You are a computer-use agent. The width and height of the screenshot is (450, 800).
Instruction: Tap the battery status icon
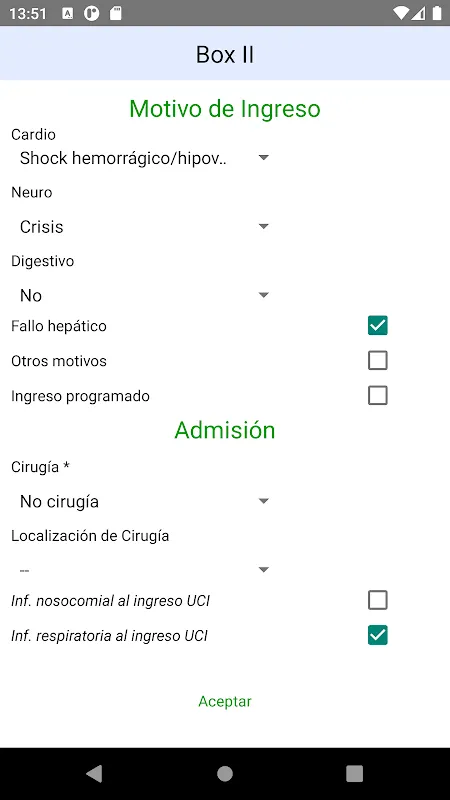pyautogui.click(x=437, y=13)
